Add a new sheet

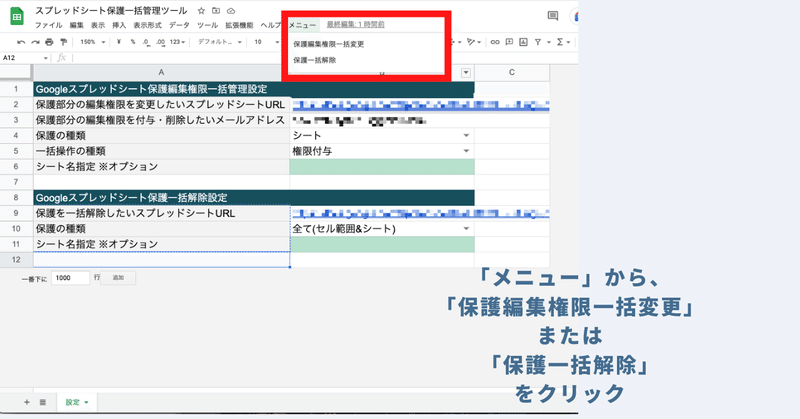pos(27,402)
